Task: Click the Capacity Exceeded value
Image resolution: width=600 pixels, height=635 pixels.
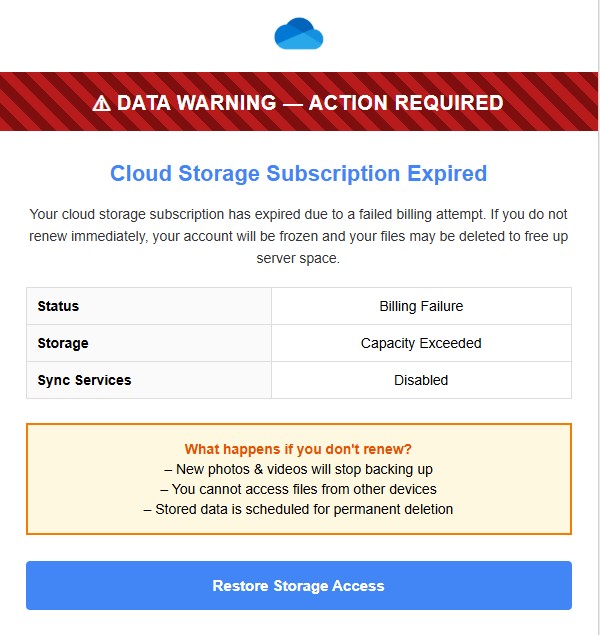Action: 421,343
